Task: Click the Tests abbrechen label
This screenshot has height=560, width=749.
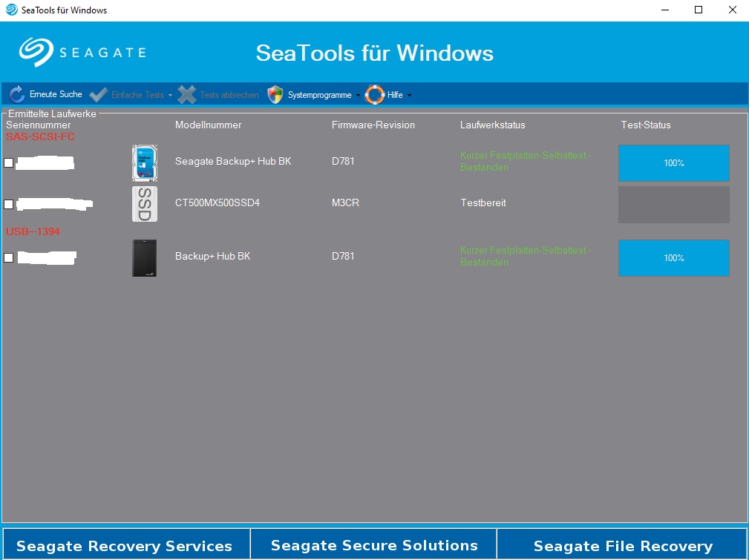Action: tap(229, 94)
